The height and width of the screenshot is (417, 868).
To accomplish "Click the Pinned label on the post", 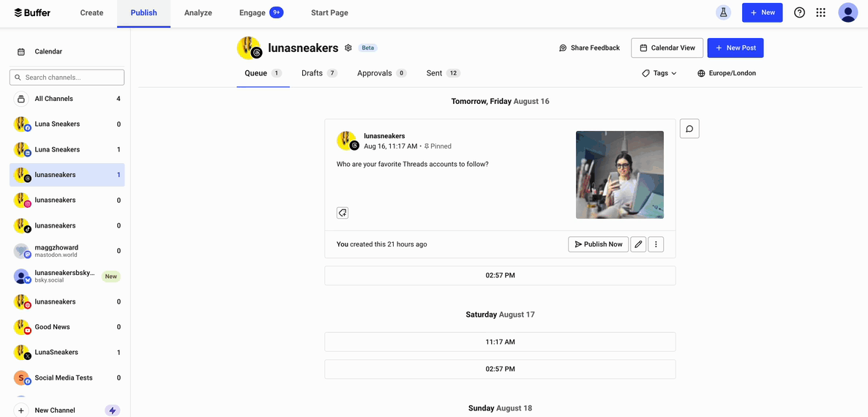I will pyautogui.click(x=438, y=146).
